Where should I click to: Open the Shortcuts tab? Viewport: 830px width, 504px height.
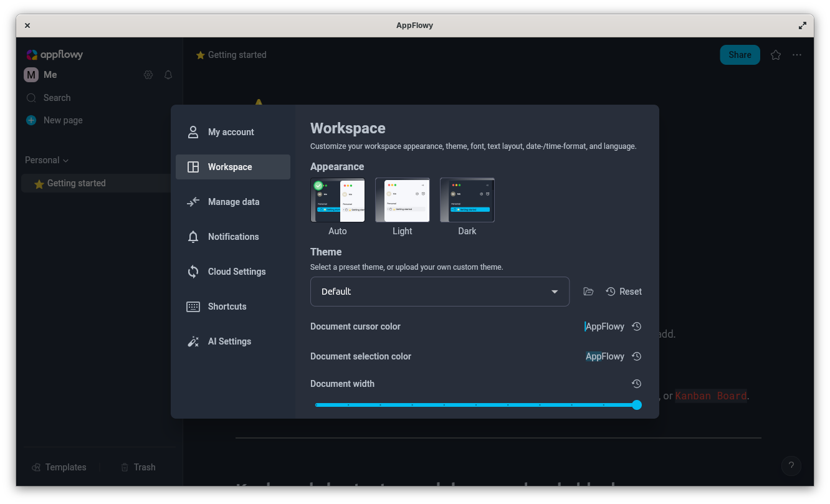coord(233,307)
